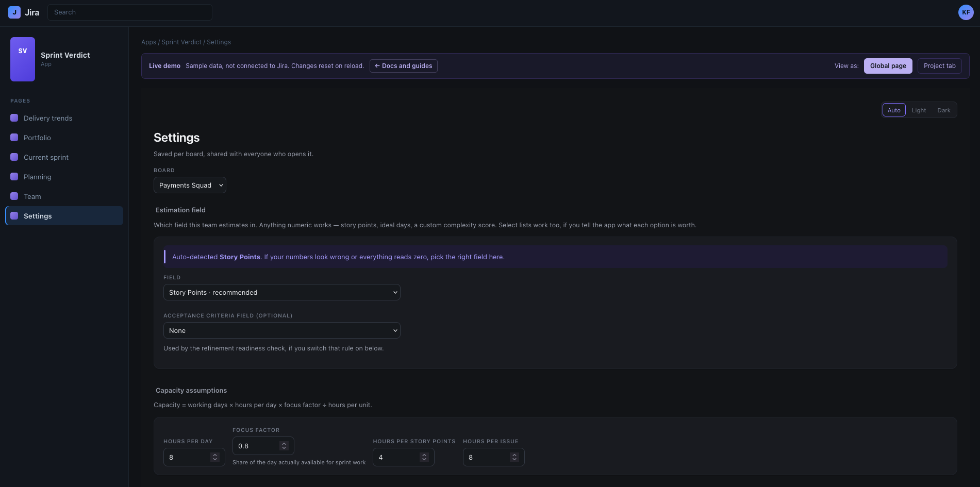Click the Sprint Verdict breadcrumb link

(x=181, y=42)
